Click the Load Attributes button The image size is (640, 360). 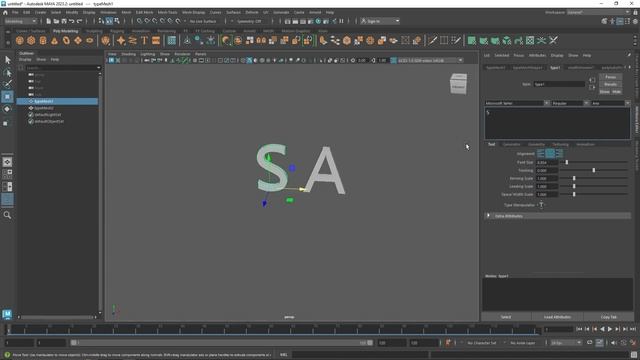pos(557,317)
